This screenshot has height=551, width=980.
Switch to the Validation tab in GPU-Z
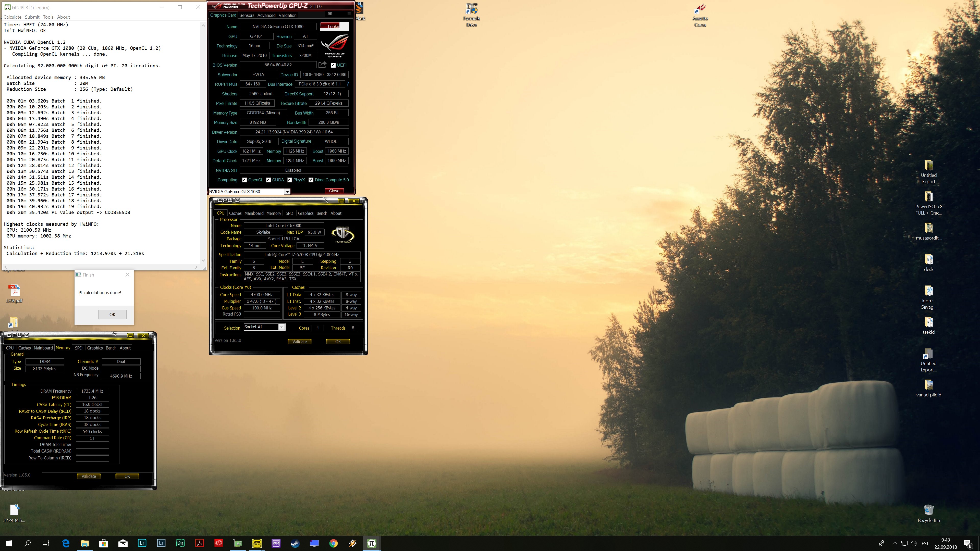click(287, 15)
